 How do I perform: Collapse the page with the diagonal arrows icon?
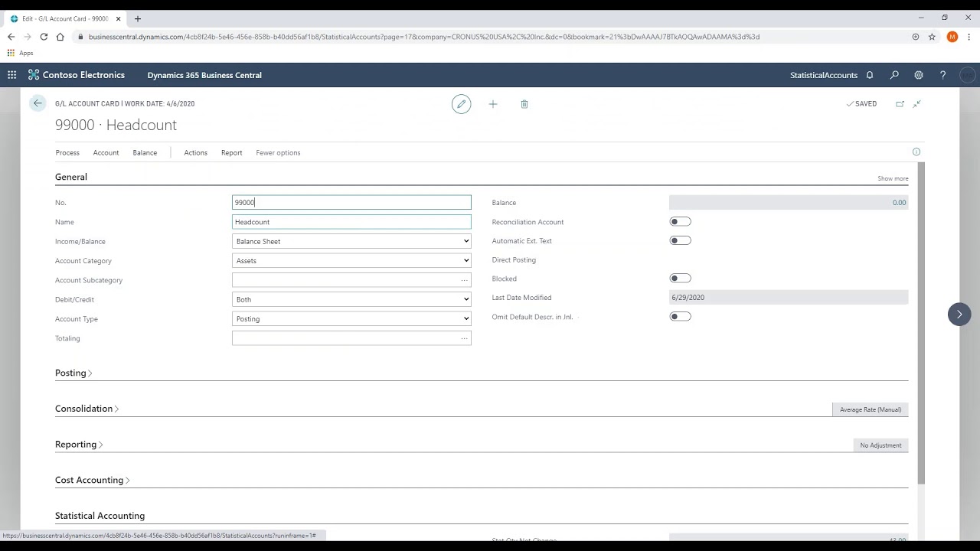coord(917,104)
